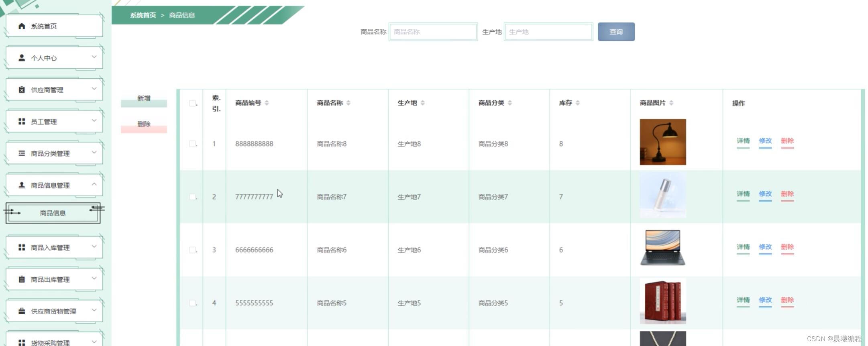Image resolution: width=868 pixels, height=346 pixels.
Task: Open 详情 for 商品名称6
Action: [x=743, y=247]
